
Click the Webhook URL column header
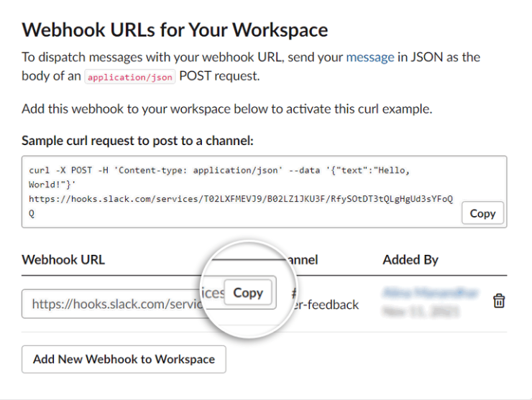click(x=63, y=260)
